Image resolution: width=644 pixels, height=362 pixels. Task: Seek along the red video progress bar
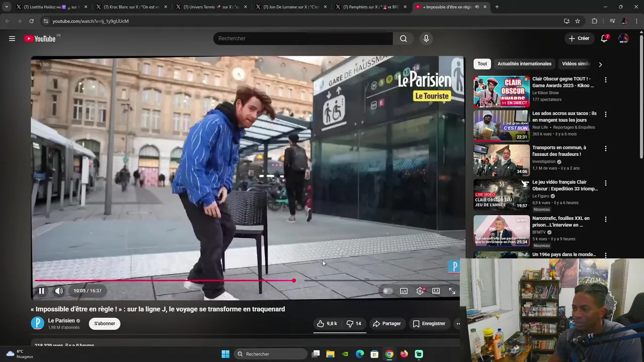pos(247,281)
